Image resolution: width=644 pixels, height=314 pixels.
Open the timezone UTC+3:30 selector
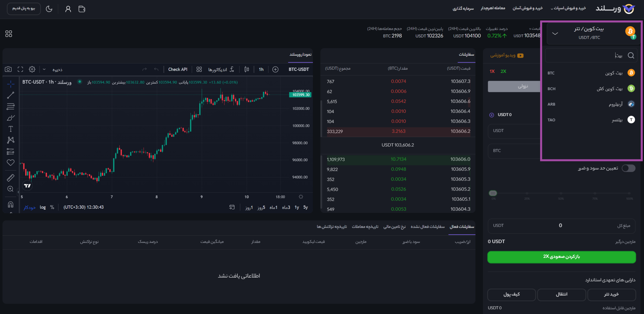[84, 207]
